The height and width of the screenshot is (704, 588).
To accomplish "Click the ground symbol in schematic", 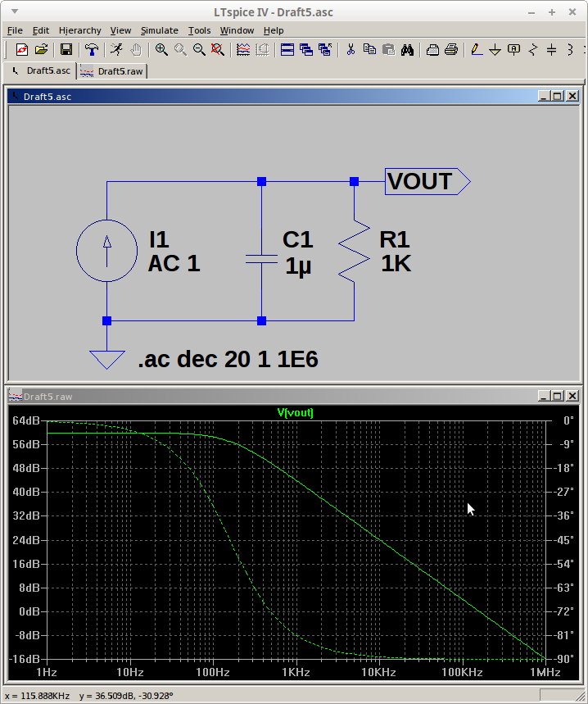I will point(106,359).
